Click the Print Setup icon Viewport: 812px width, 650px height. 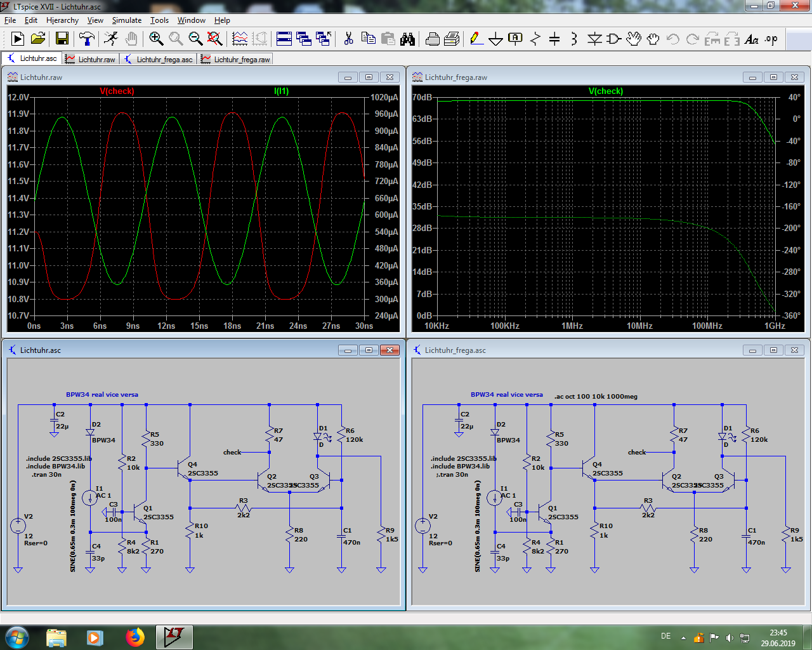coord(452,39)
